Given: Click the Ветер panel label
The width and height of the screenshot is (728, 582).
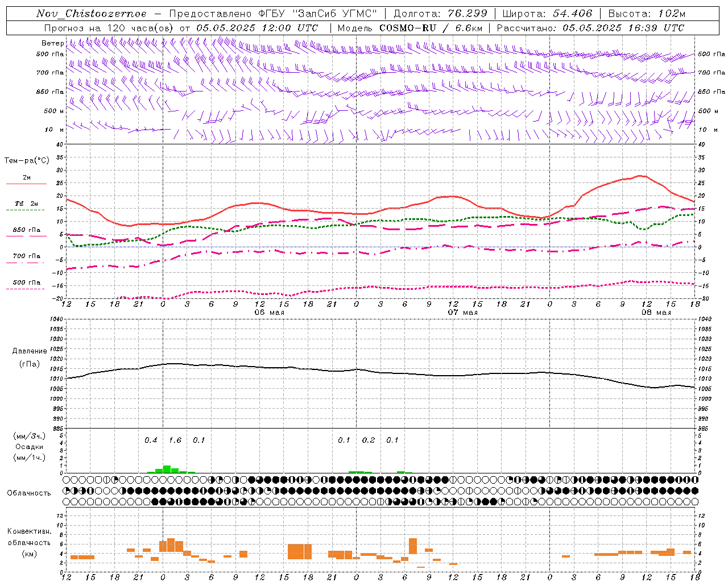Looking at the screenshot, I should 52,43.
